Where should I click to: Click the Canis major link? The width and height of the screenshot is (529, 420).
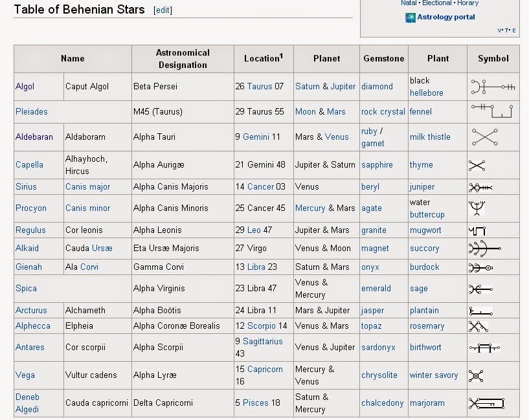[87, 186]
